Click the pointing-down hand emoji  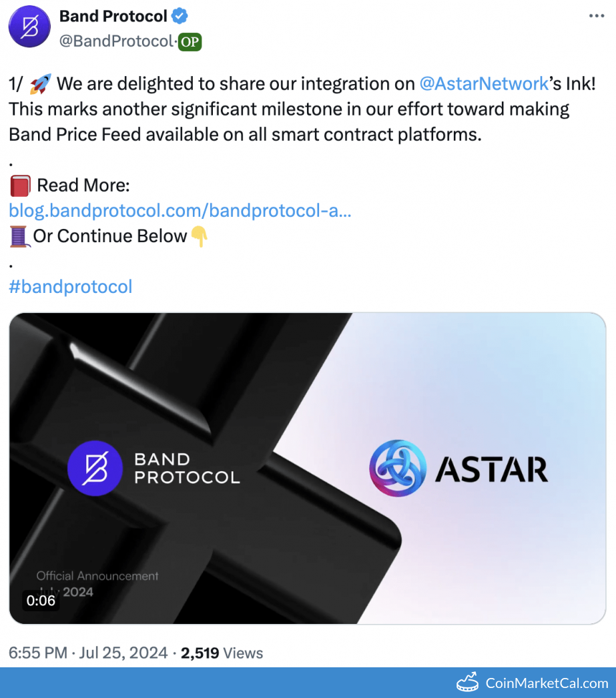coord(200,236)
